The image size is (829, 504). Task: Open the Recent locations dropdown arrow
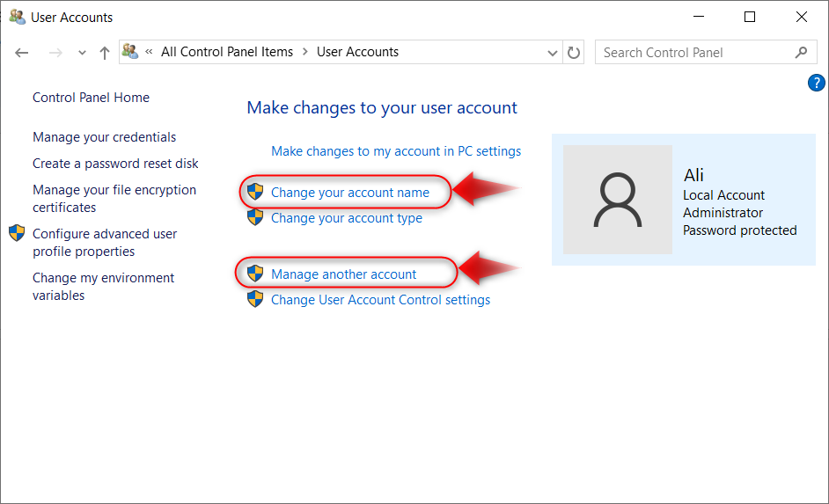(82, 53)
